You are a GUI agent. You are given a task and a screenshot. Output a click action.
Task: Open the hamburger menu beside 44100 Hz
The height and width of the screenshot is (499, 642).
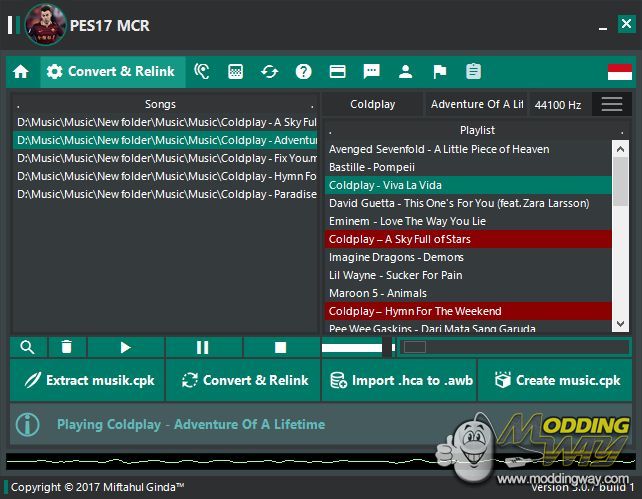[x=611, y=104]
